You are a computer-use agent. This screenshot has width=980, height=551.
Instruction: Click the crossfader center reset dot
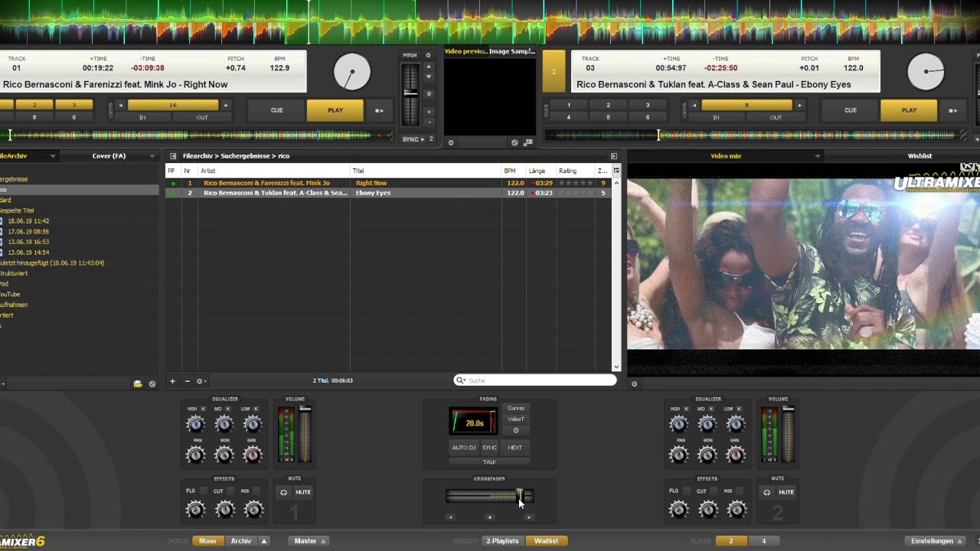coord(489,517)
